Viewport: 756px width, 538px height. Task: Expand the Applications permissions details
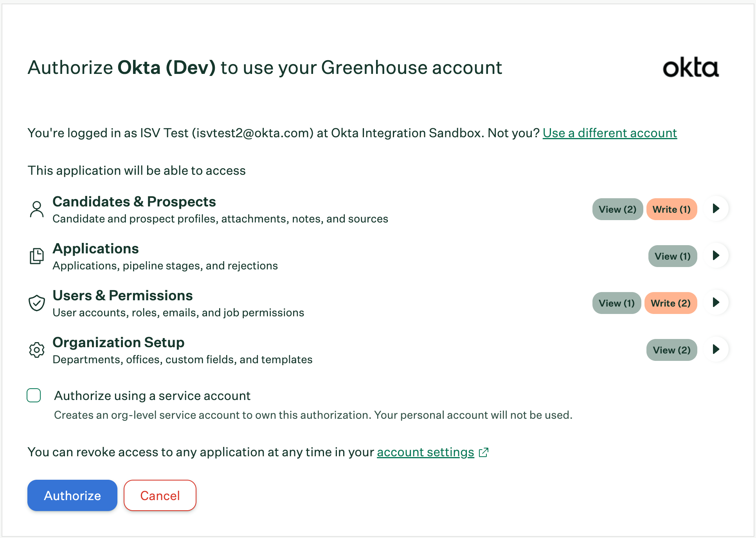[x=716, y=255]
